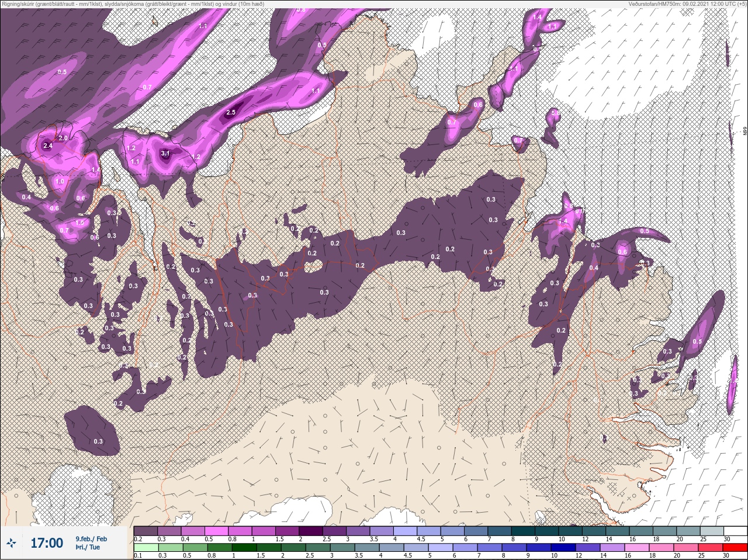This screenshot has height=560, width=748.
Task: Select the 3.1 precipitation value on the map
Action: [x=165, y=153]
